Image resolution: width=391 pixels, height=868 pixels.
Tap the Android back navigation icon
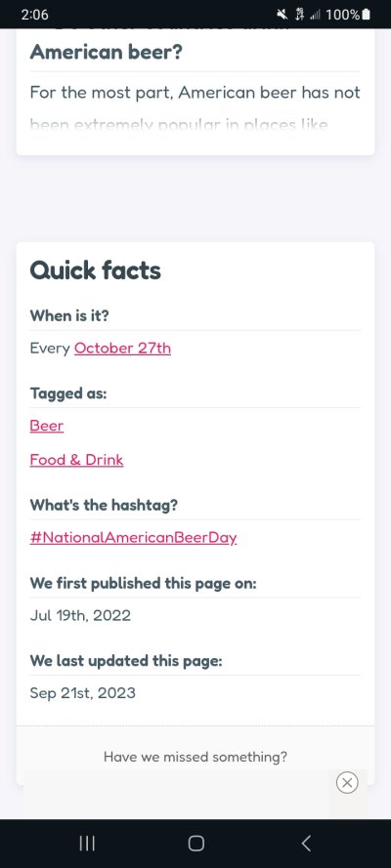[306, 843]
